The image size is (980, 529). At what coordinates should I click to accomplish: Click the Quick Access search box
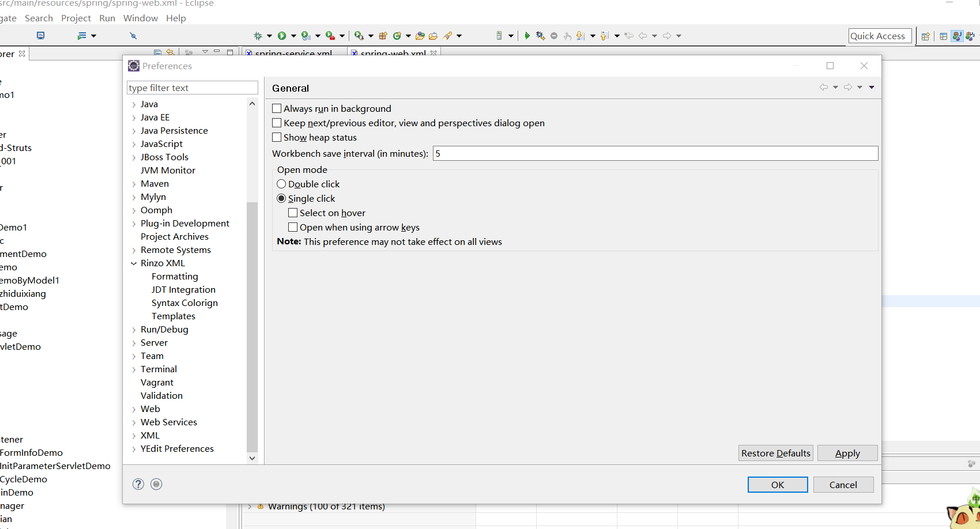pos(880,36)
